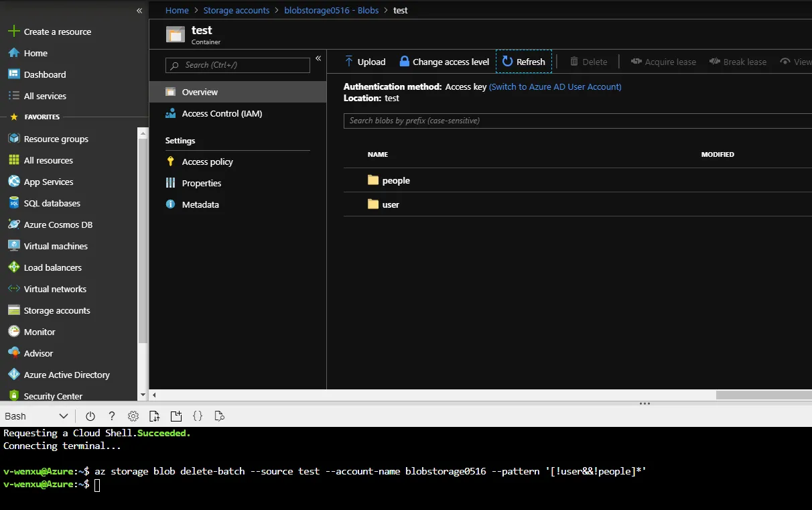Click the Upload button

[364, 62]
